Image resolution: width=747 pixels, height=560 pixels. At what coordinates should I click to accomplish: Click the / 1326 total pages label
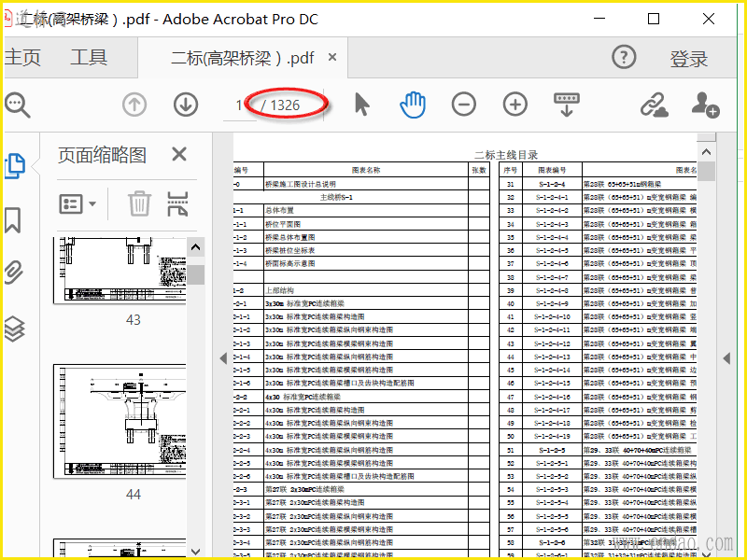point(281,105)
